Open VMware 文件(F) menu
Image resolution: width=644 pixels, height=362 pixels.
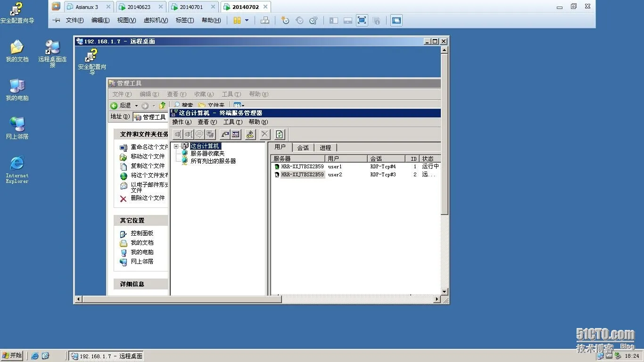coord(74,20)
